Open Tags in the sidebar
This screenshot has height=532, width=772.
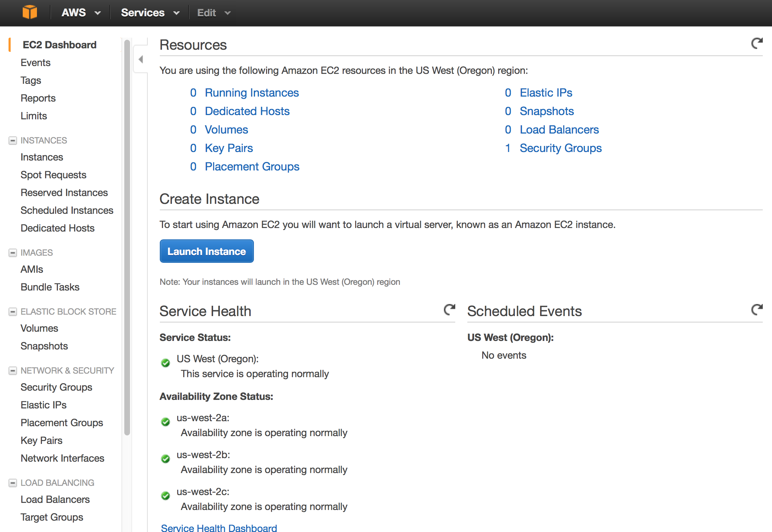(31, 81)
